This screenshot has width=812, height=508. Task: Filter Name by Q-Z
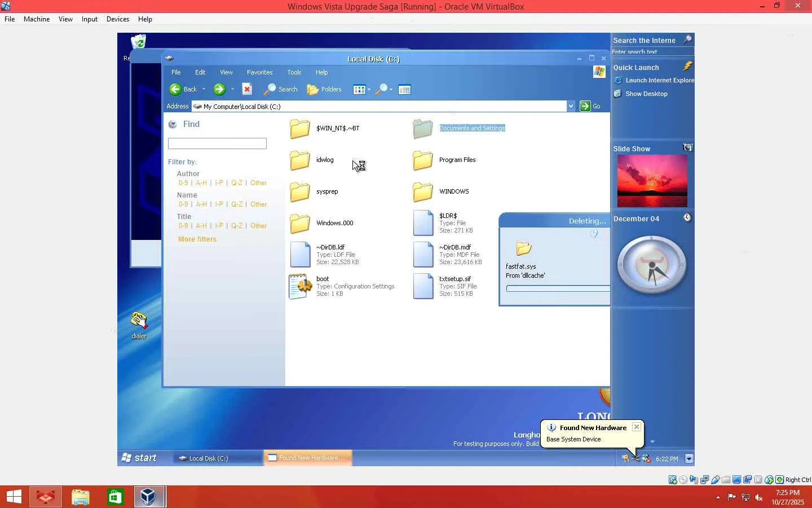237,204
